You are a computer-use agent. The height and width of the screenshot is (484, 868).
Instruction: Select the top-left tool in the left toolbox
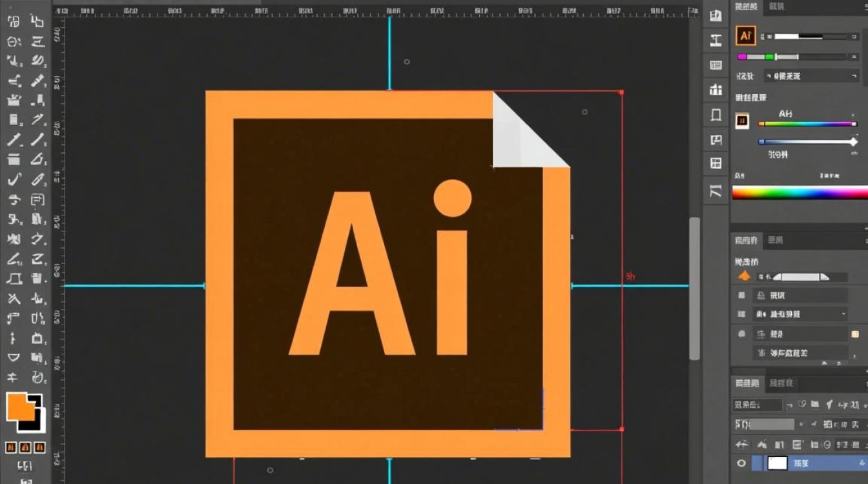click(x=14, y=21)
